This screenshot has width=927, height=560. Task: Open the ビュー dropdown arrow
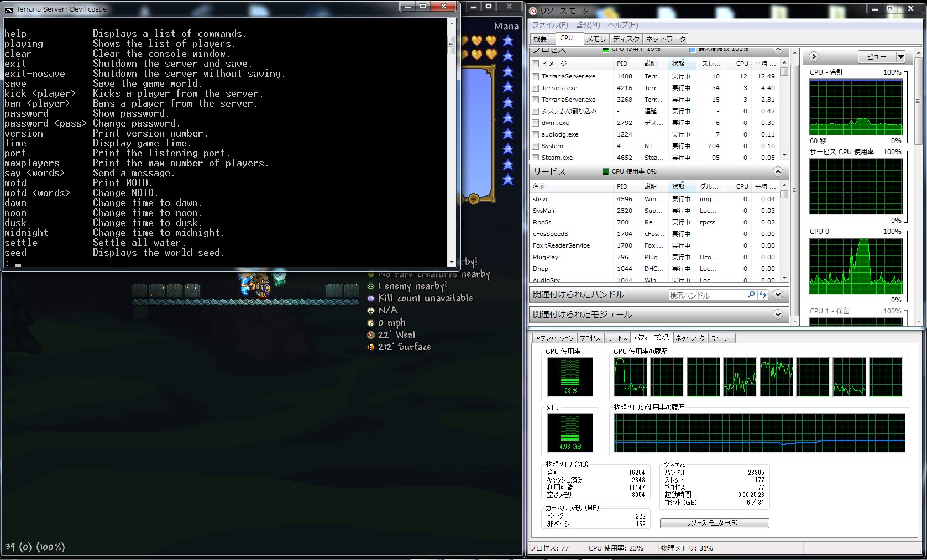pos(900,56)
